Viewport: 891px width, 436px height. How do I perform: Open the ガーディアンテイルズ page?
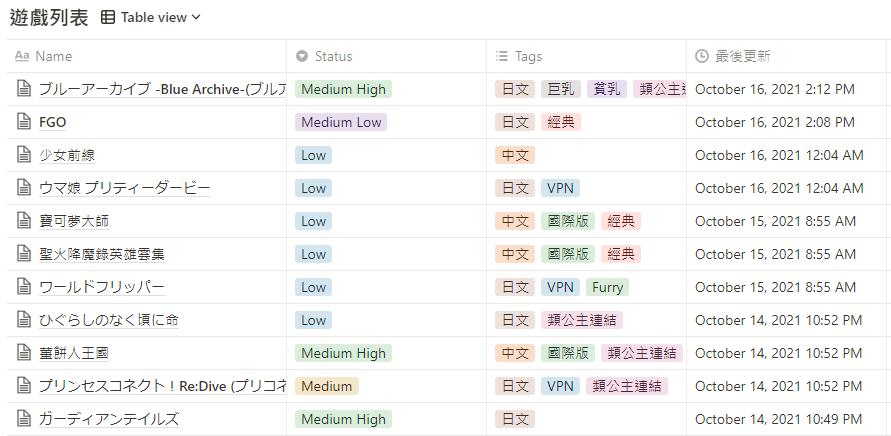[x=109, y=419]
